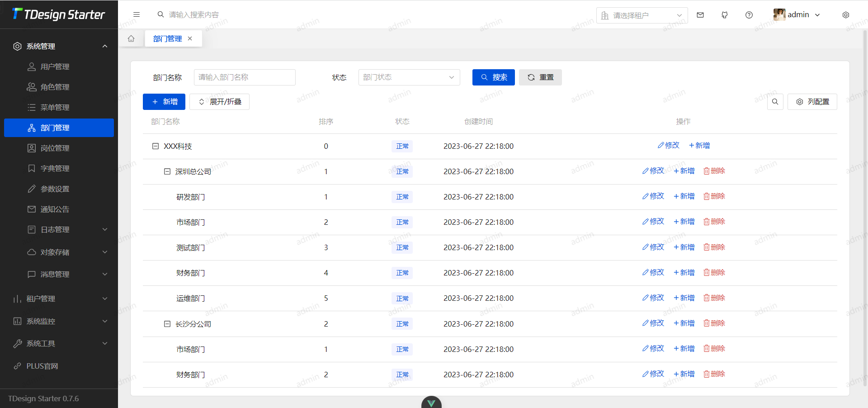Collapse the XXX科技 tree row
Image resolution: width=868 pixels, height=408 pixels.
156,146
